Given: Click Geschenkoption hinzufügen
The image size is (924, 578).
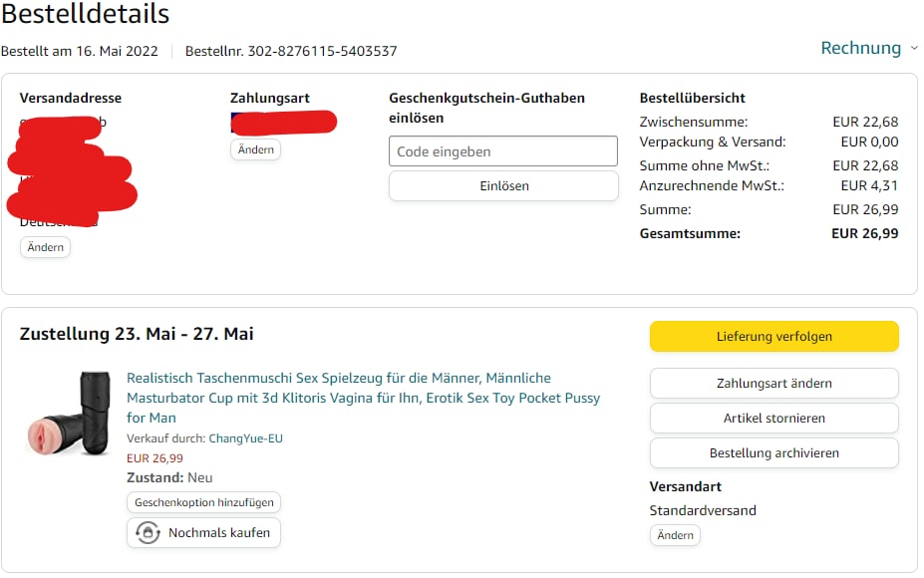Looking at the screenshot, I should 203,503.
